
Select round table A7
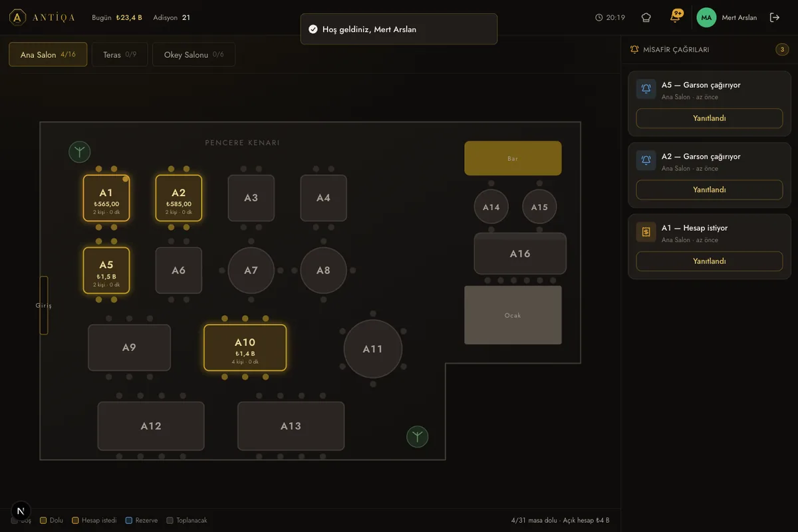pyautogui.click(x=251, y=271)
